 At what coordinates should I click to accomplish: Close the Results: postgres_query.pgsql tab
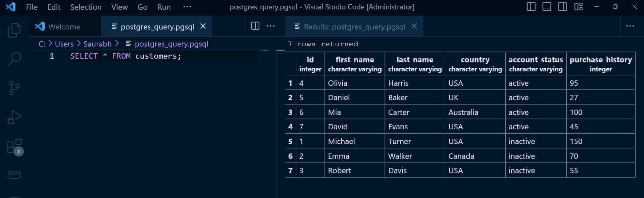point(414,26)
